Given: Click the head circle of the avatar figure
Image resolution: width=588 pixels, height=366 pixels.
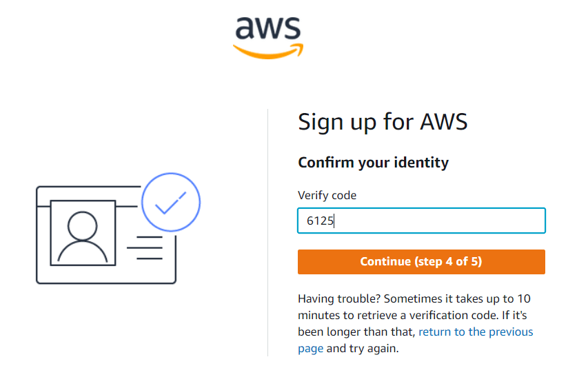Looking at the screenshot, I should tap(83, 226).
